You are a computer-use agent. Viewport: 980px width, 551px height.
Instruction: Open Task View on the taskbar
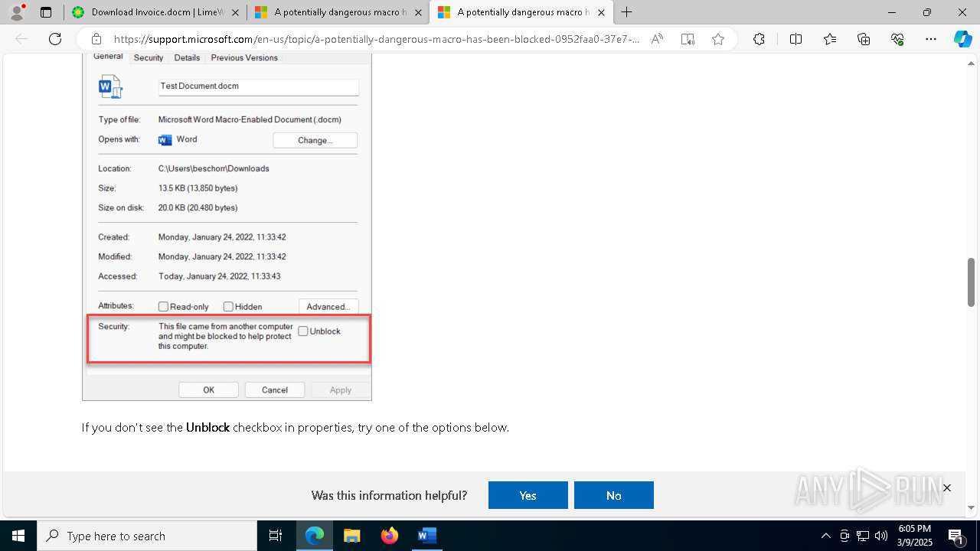pos(276,536)
